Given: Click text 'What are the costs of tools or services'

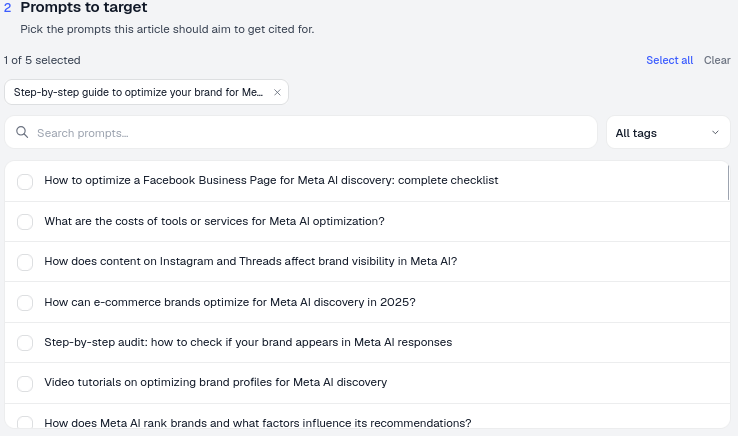Looking at the screenshot, I should pos(146,221).
